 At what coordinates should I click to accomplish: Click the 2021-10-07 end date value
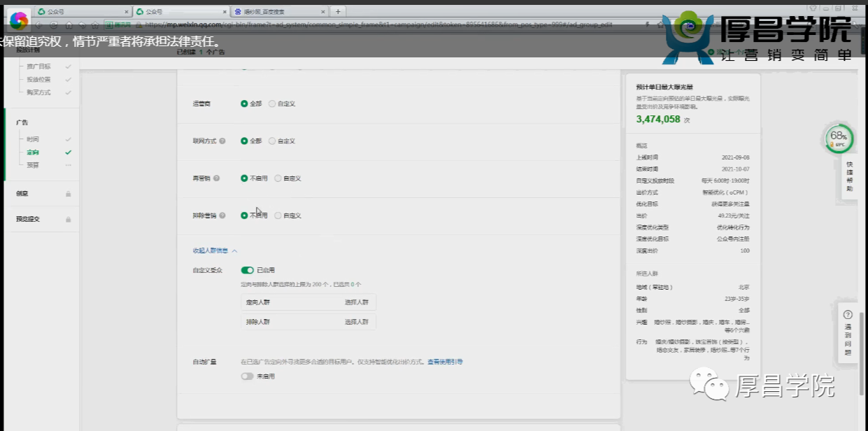click(735, 169)
